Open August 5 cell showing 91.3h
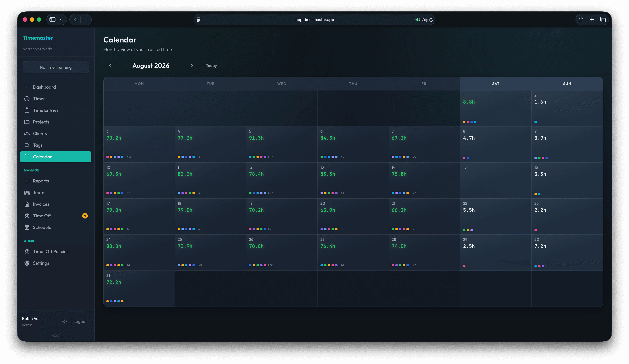This screenshot has height=364, width=629. (x=282, y=144)
